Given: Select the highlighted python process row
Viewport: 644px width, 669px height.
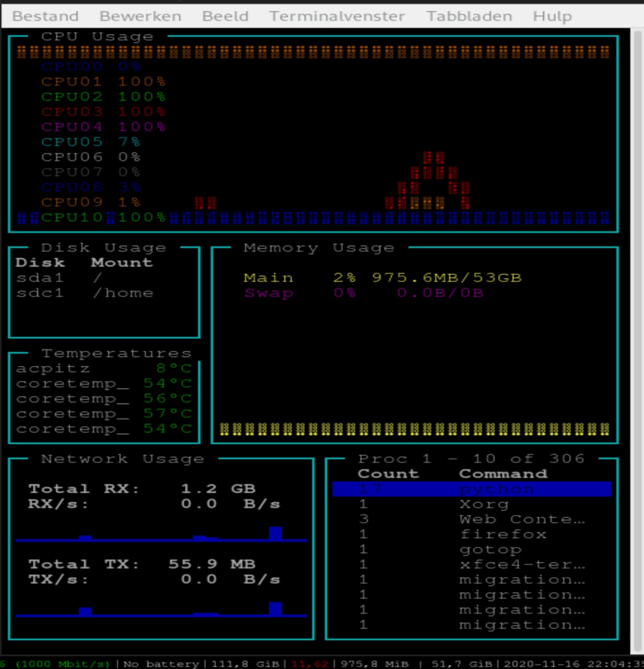Looking at the screenshot, I should coord(471,489).
